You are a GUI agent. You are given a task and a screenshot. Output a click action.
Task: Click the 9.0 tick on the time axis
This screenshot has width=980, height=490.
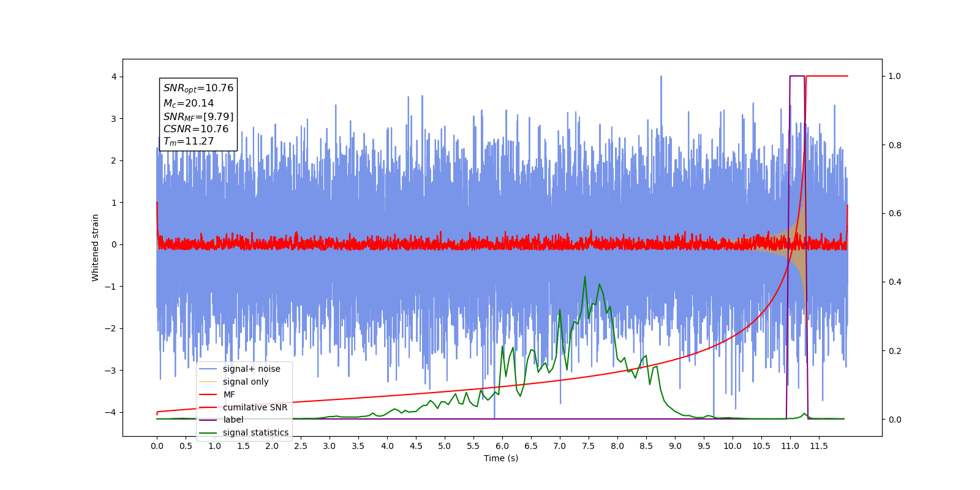pos(675,446)
